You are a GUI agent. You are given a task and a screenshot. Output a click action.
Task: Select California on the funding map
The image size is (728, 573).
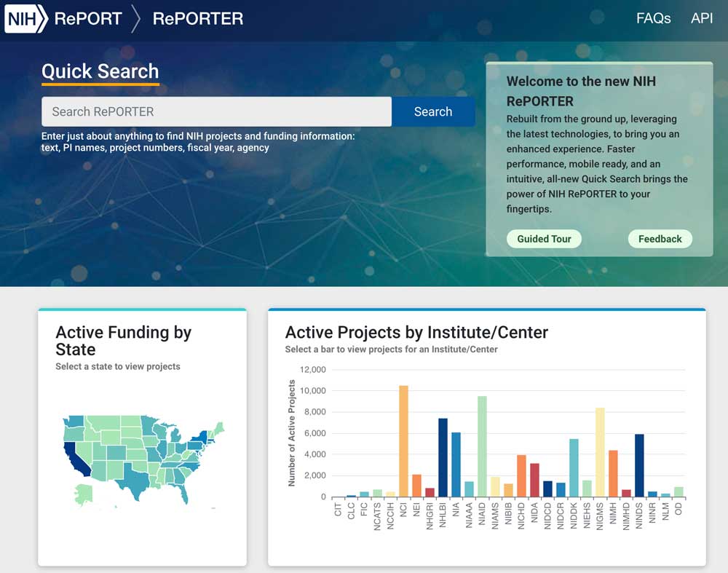pos(76,459)
